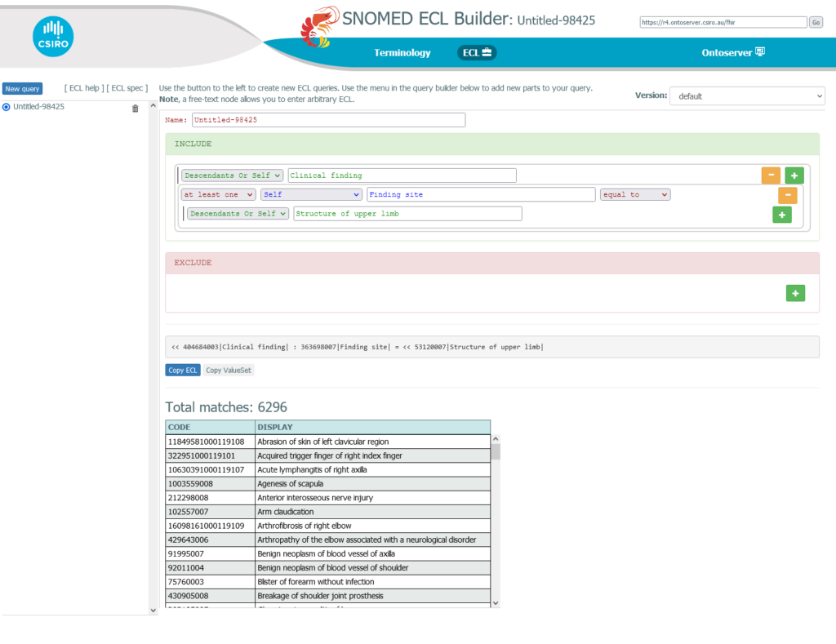This screenshot has height=644, width=836.
Task: Select row 'Benign neoplasm of blood vessel of shoulder'
Action: click(x=328, y=568)
